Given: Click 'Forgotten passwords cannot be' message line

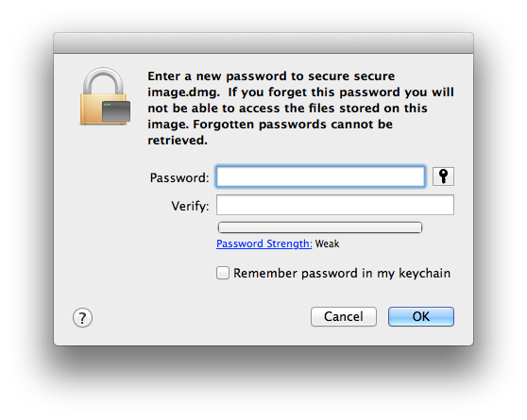Looking at the screenshot, I should (293, 125).
